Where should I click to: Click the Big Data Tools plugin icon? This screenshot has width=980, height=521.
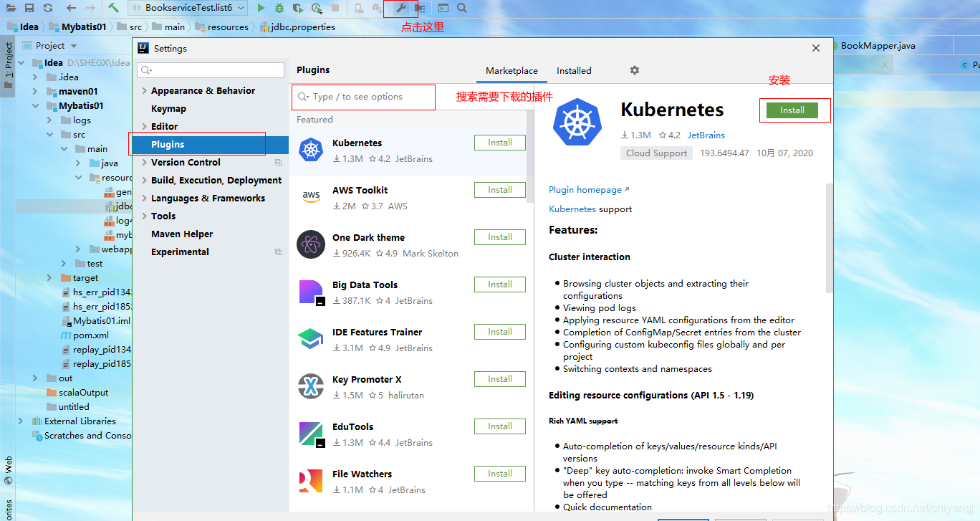coord(312,292)
